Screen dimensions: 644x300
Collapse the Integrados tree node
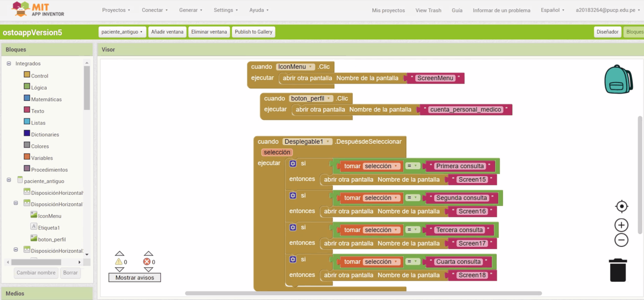(x=9, y=63)
